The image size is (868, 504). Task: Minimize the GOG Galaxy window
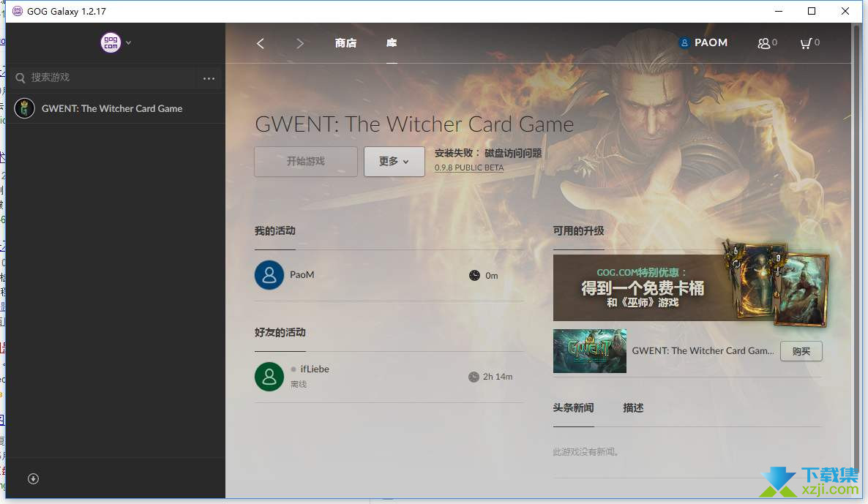(x=778, y=11)
